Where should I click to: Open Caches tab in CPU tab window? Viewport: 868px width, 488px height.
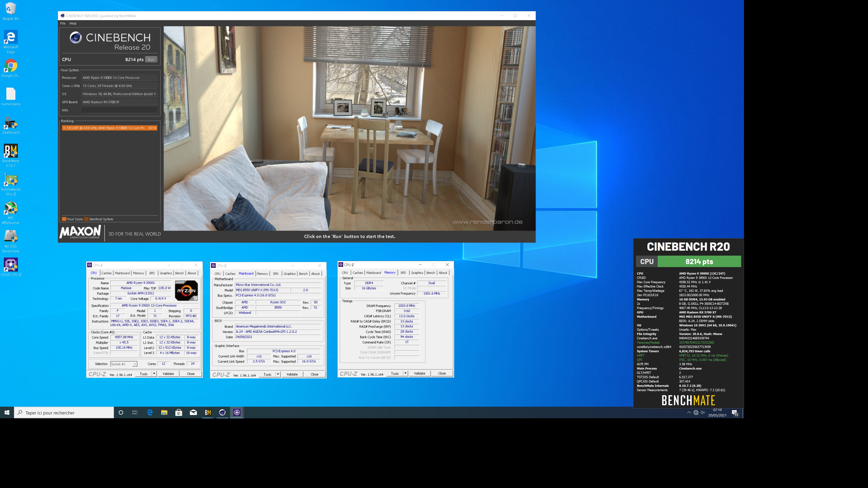pyautogui.click(x=107, y=273)
